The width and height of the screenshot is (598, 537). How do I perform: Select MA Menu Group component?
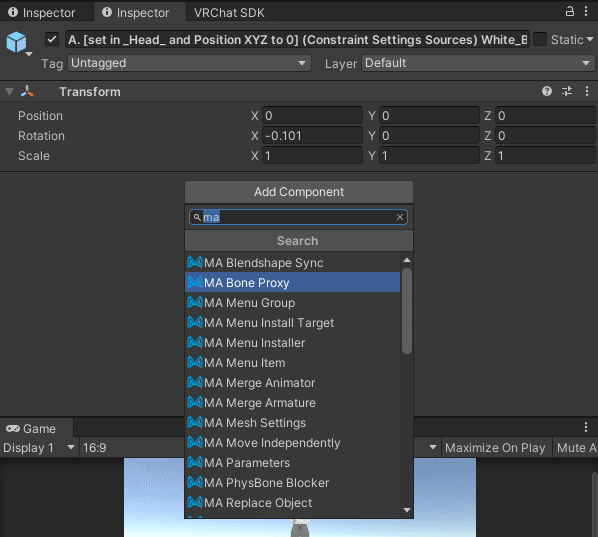(x=293, y=302)
